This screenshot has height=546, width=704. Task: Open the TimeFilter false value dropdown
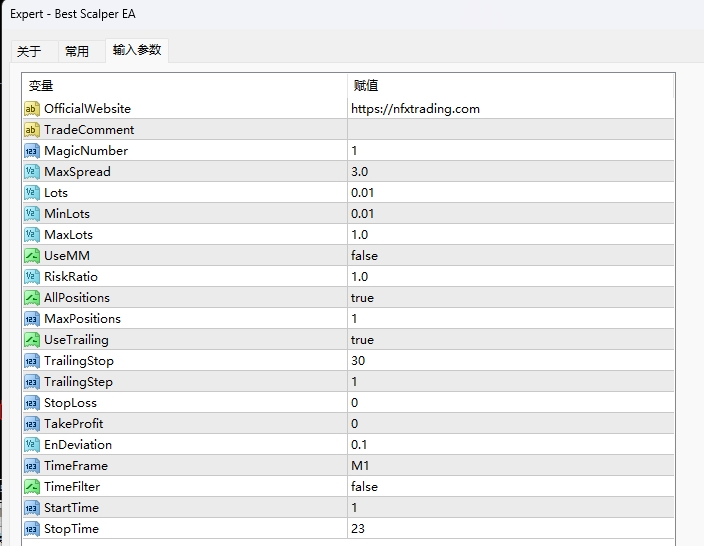pyautogui.click(x=364, y=487)
